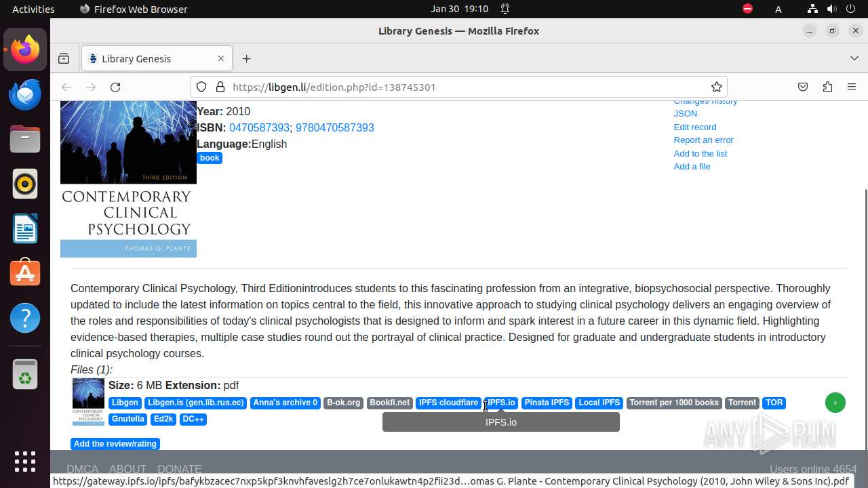Screen dimensions: 868x488
Task: Open the Help dock icon
Action: [x=25, y=318]
